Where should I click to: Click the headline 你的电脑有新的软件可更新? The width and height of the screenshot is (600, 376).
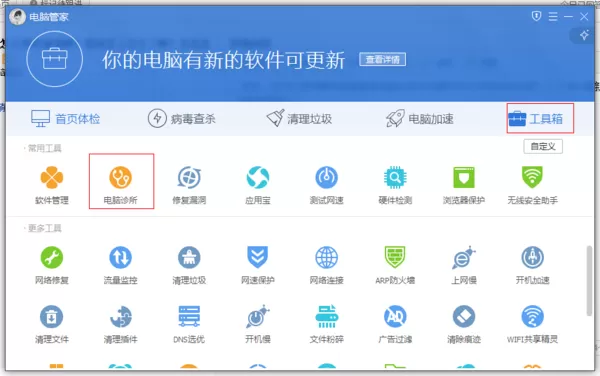(223, 60)
